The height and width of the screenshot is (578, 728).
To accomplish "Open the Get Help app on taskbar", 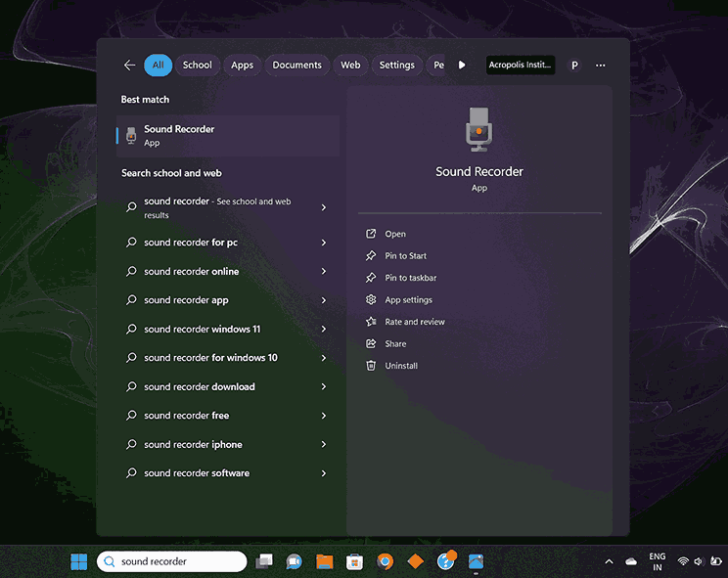I will click(446, 560).
